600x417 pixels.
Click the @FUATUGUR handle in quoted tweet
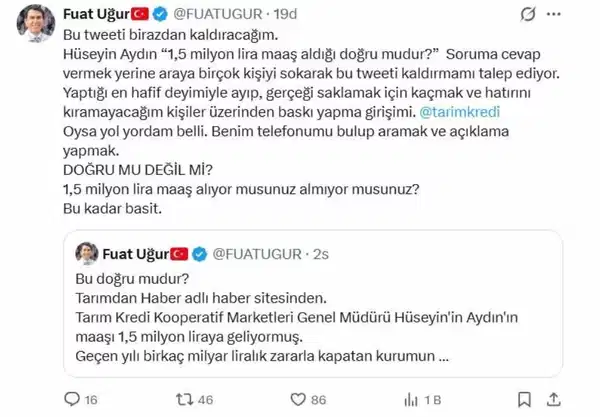257,254
